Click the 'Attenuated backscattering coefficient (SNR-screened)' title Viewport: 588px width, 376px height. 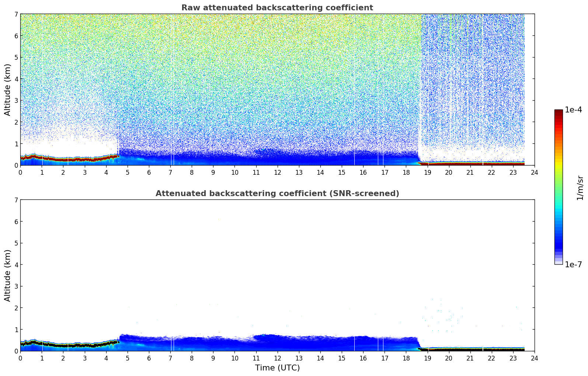coord(277,194)
